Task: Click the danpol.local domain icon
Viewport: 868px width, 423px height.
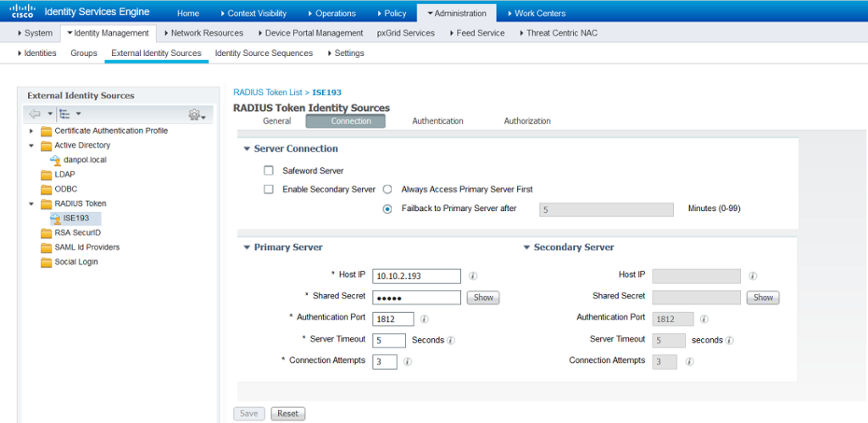Action: [x=55, y=160]
